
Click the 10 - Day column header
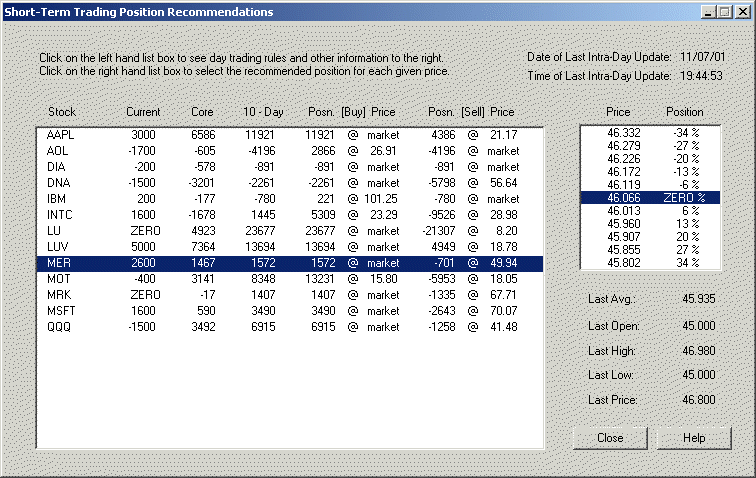coord(263,112)
